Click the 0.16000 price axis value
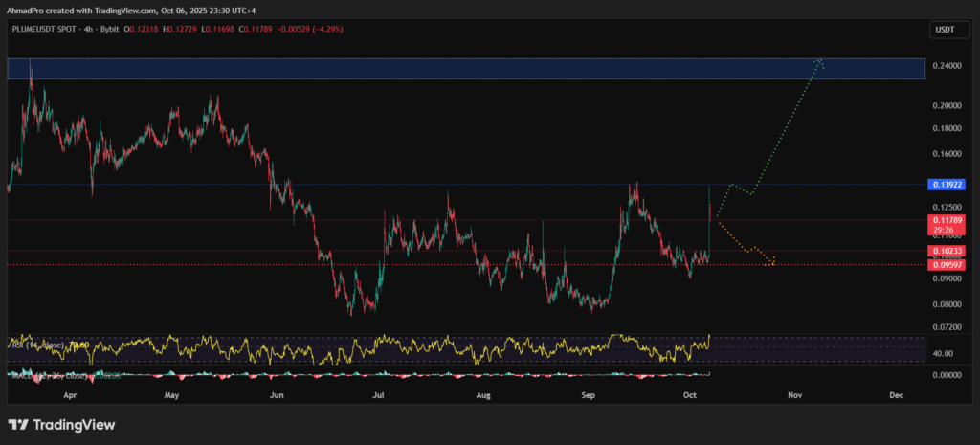Viewport: 980px width, 445px height. [x=947, y=154]
